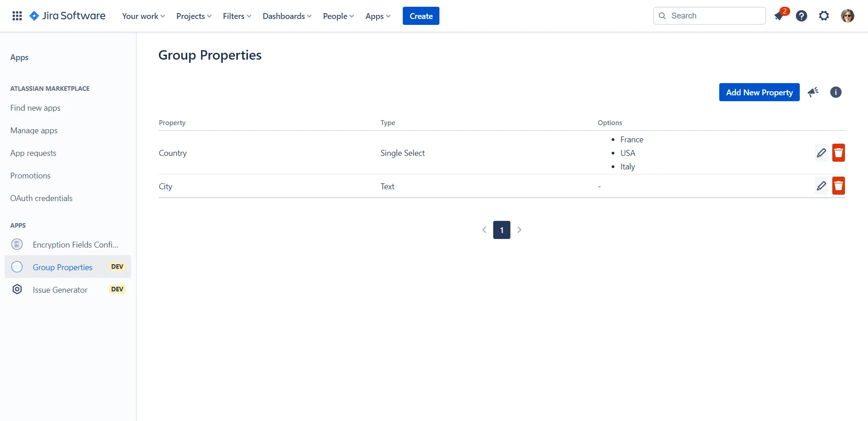This screenshot has width=868, height=421.
Task: Open the settings gear icon
Action: pyautogui.click(x=824, y=16)
